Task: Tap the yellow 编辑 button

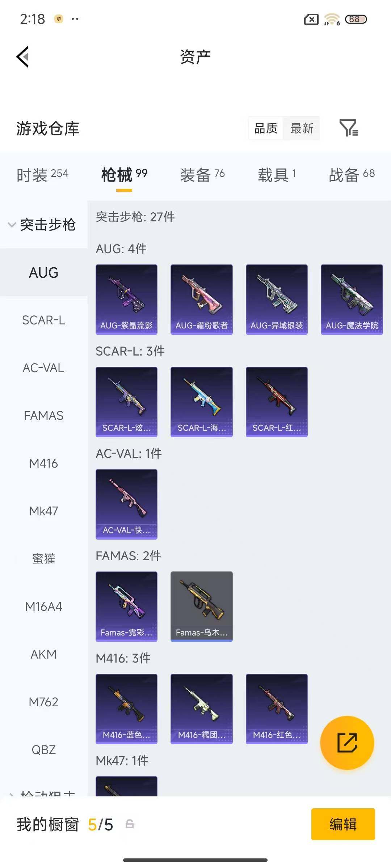Action: 343,824
